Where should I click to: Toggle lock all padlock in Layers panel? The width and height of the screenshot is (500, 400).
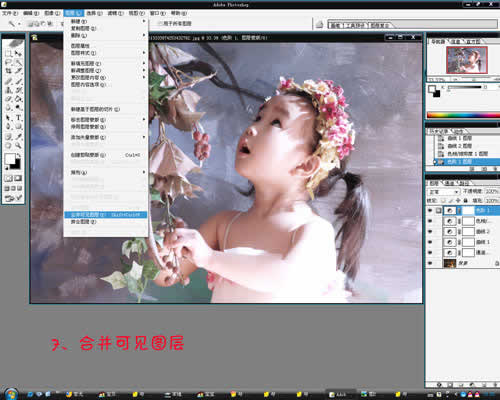(x=466, y=200)
